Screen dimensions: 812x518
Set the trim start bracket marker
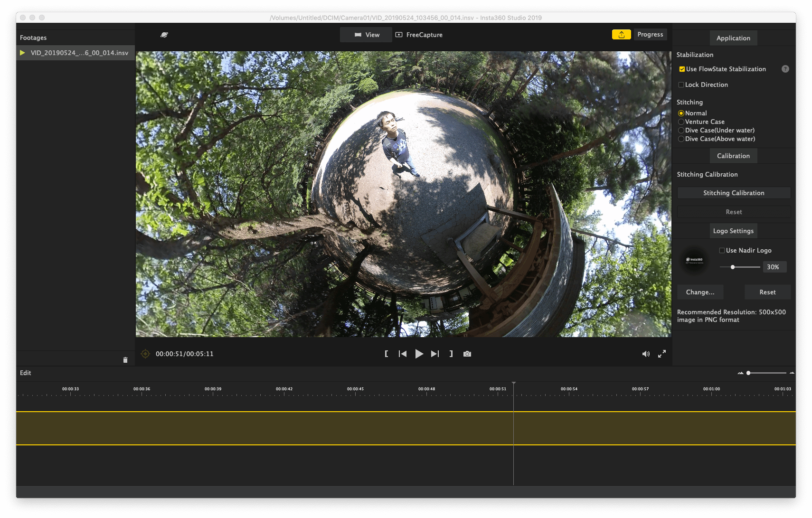coord(387,354)
